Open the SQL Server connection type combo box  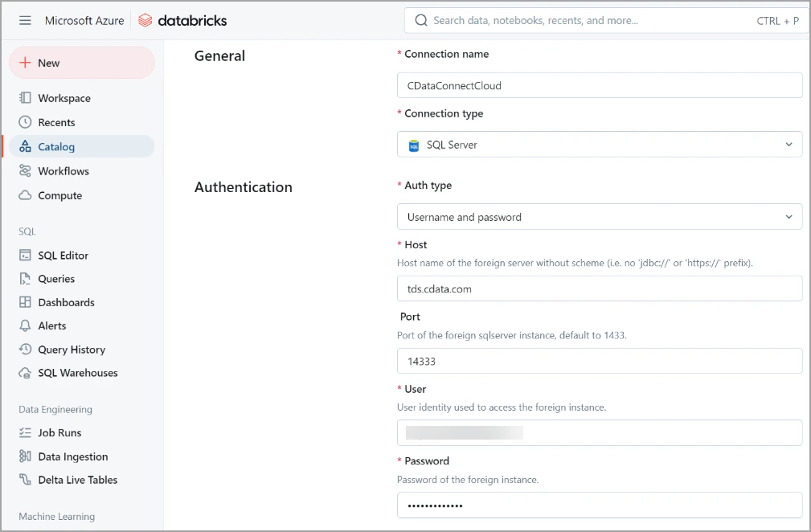pos(600,144)
